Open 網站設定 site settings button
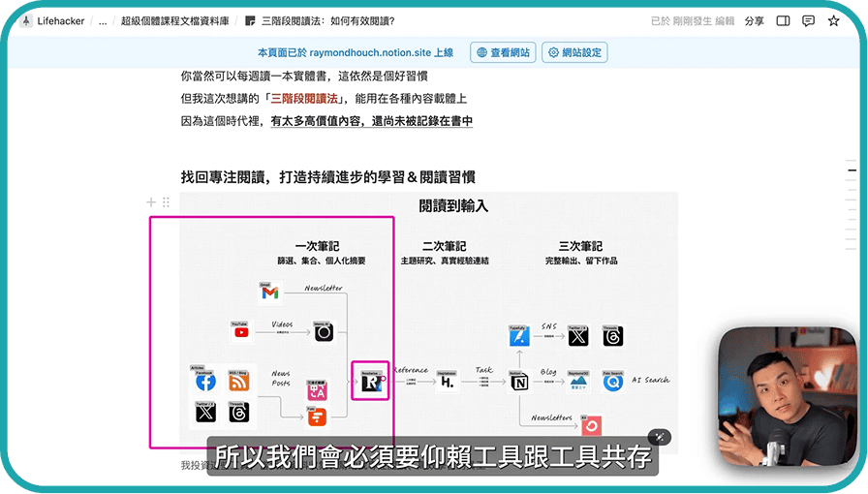Screen dimensions: 868x494 [574, 52]
